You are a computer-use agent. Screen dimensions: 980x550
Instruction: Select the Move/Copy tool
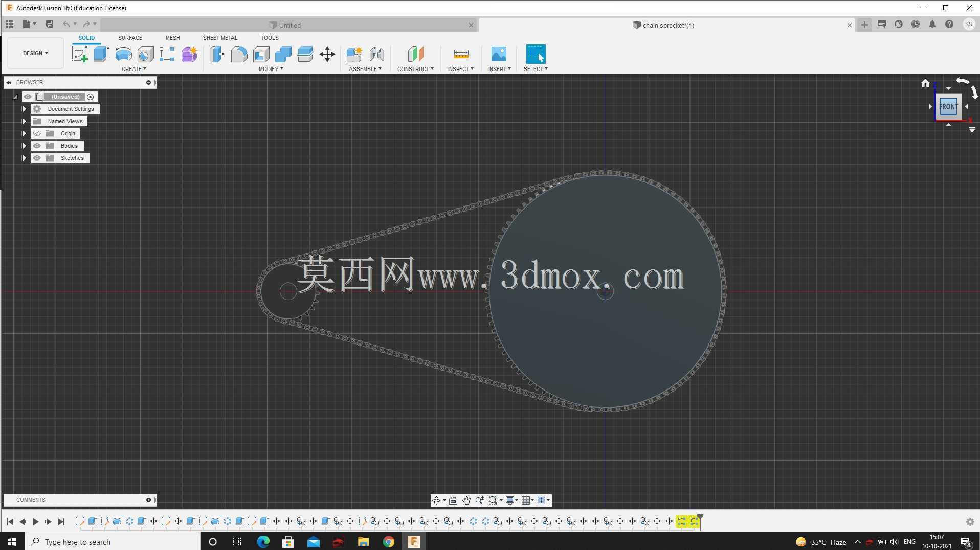coord(327,54)
